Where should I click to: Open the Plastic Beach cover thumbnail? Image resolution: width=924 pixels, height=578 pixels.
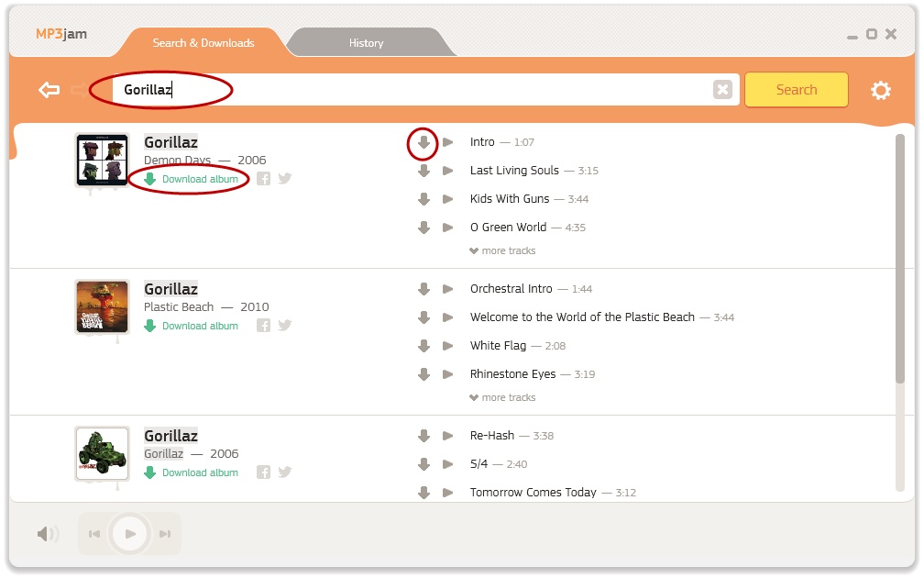pos(102,306)
